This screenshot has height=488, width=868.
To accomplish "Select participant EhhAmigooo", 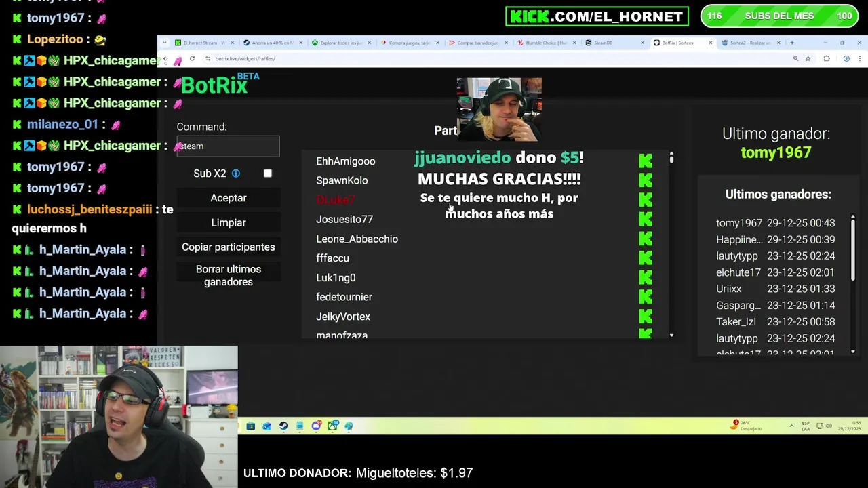I will pyautogui.click(x=345, y=161).
